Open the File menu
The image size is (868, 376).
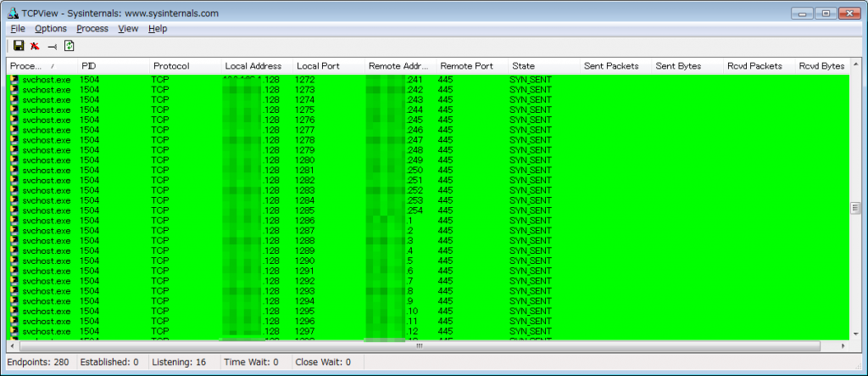point(18,29)
